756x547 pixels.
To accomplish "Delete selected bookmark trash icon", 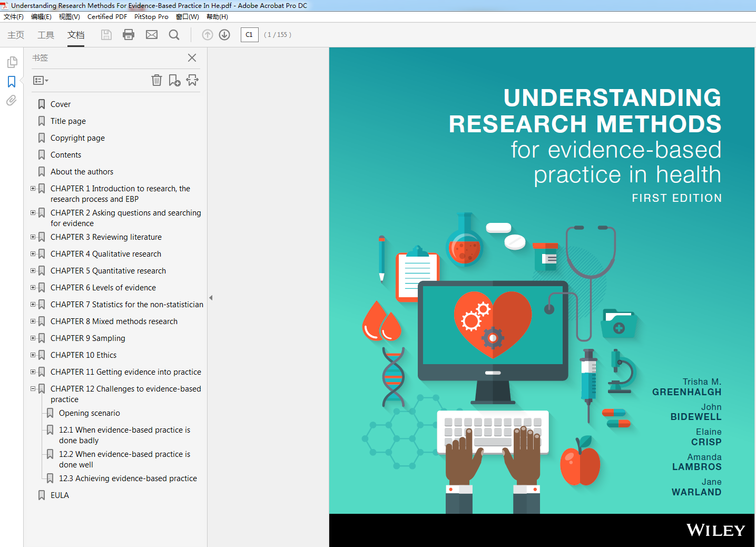I will tap(156, 80).
